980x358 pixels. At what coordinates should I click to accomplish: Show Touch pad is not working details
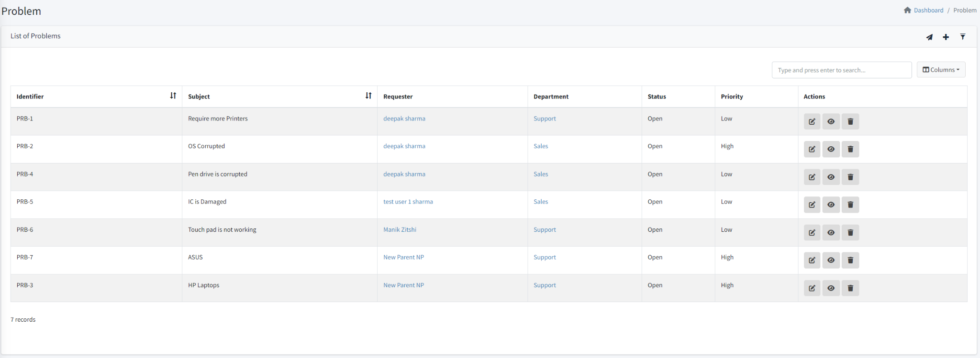pos(831,232)
